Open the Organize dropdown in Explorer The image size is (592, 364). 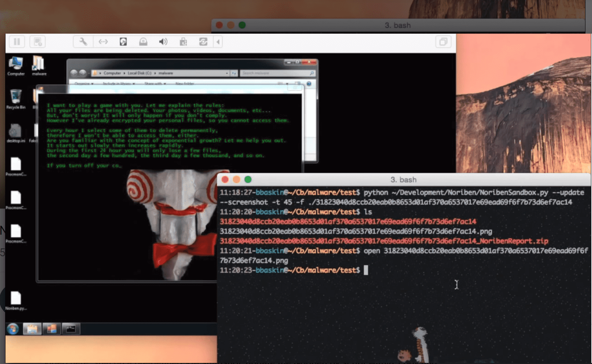[84, 83]
